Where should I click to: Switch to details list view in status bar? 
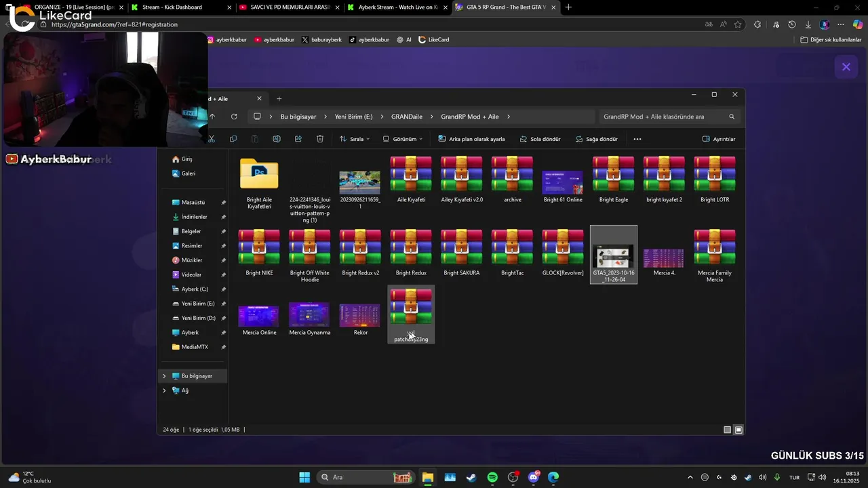click(x=728, y=430)
